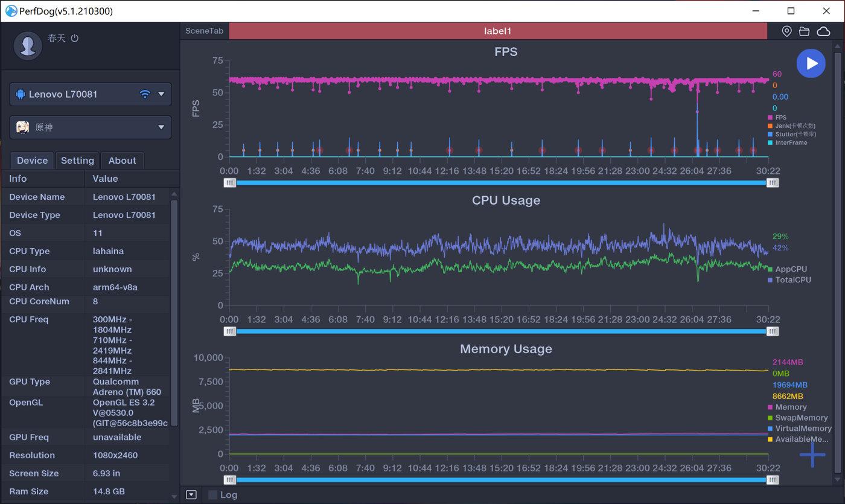Click the 原神 game app icon

coord(22,127)
